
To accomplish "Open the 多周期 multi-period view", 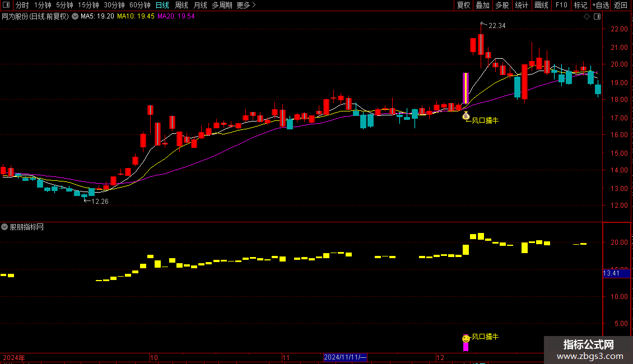I will tap(222, 5).
